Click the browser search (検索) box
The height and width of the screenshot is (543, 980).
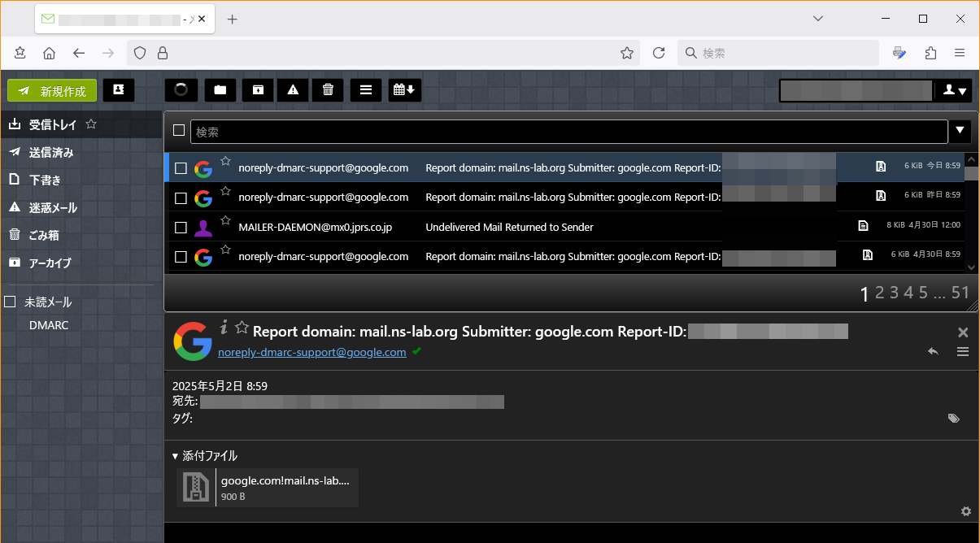pos(778,53)
